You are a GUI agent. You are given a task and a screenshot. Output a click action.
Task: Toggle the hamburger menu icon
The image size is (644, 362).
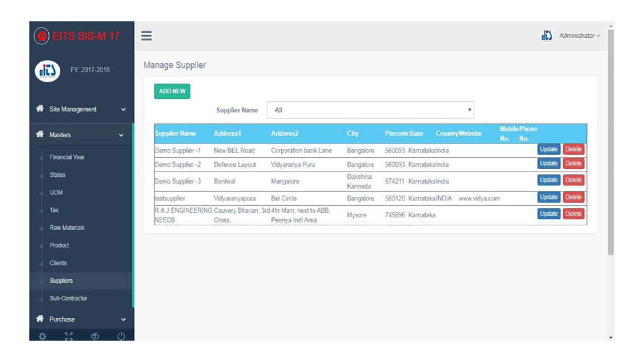pos(146,36)
